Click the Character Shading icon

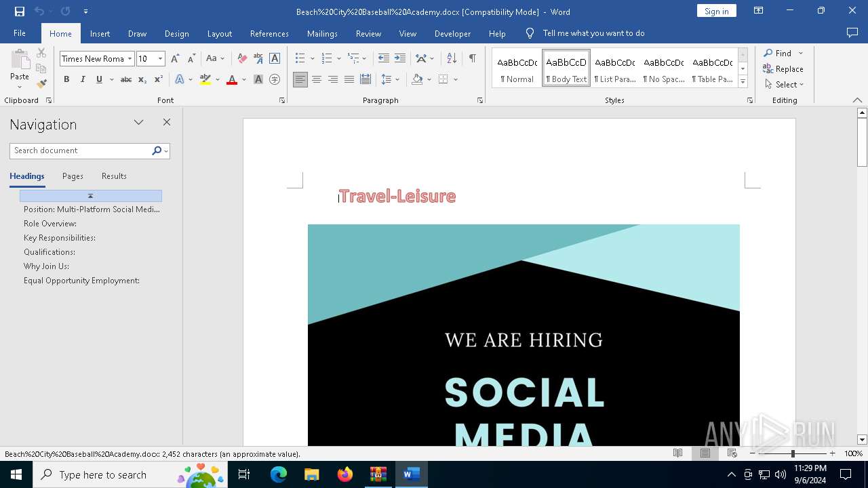click(258, 79)
